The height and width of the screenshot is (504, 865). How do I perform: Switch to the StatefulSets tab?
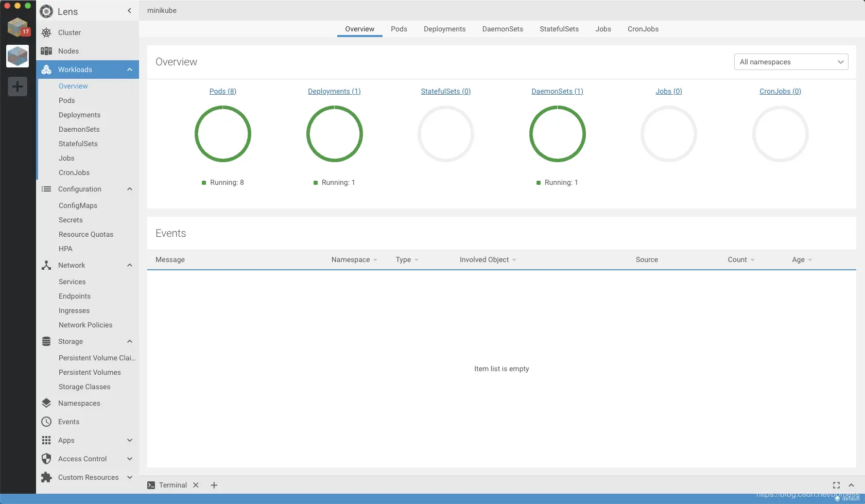click(x=559, y=29)
